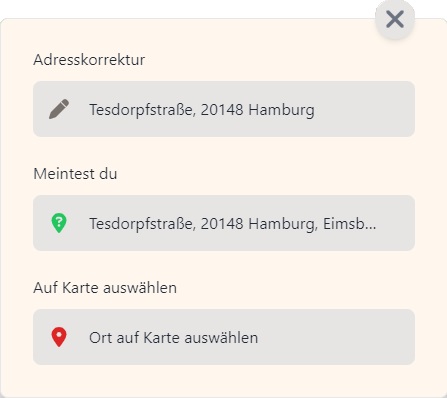Viewport: 447px width, 398px height.
Task: Click the word Tesdorpfstraße in the suggested address
Action: tap(143, 224)
